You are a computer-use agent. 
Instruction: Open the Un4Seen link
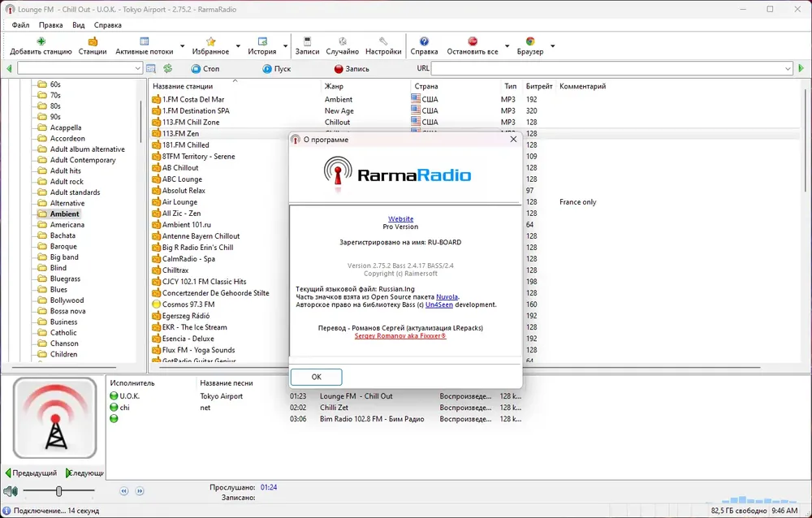click(439, 304)
